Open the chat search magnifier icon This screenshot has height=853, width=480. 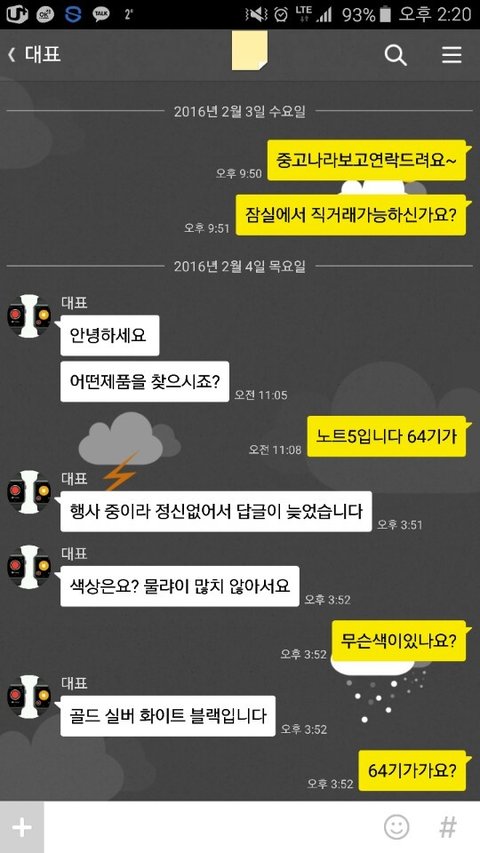pyautogui.click(x=396, y=55)
